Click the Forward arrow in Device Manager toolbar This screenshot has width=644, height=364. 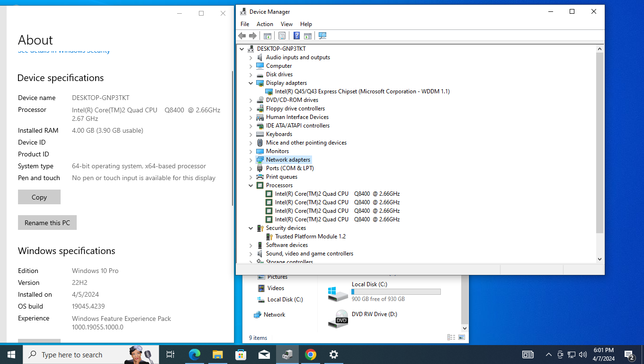(253, 36)
